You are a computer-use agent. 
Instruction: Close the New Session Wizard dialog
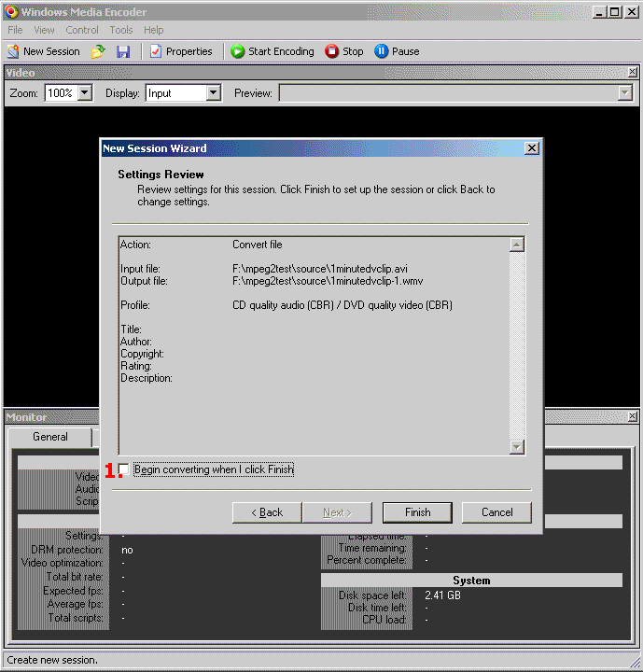tap(532, 148)
